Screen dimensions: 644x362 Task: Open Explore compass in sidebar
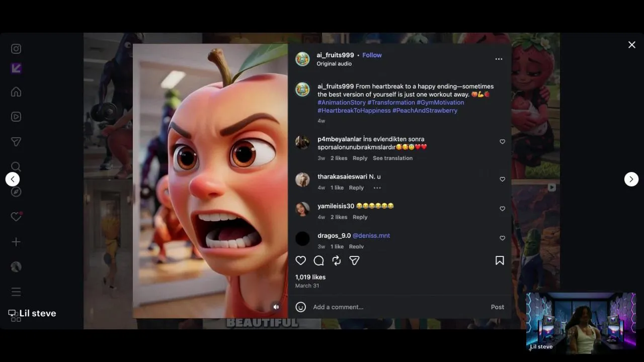[x=16, y=192]
